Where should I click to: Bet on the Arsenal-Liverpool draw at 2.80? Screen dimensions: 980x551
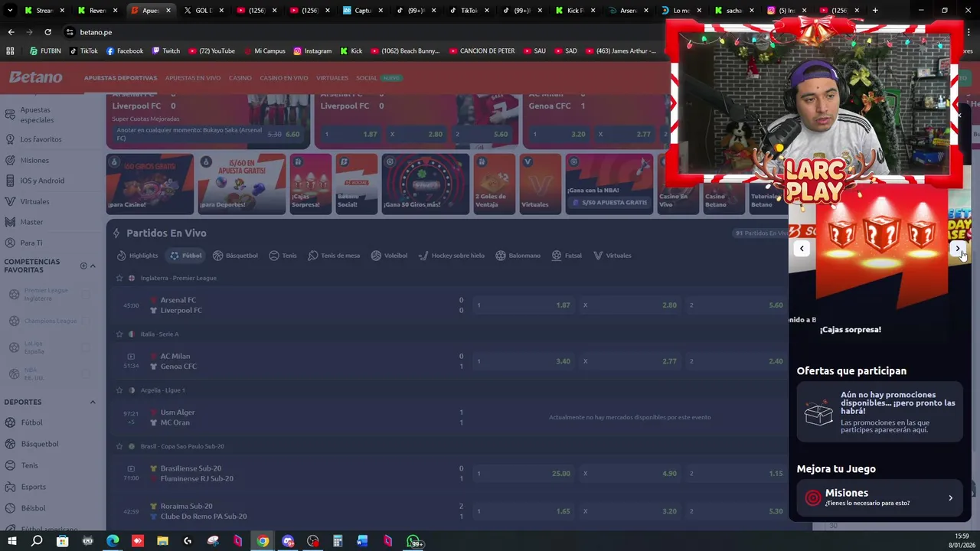click(630, 305)
